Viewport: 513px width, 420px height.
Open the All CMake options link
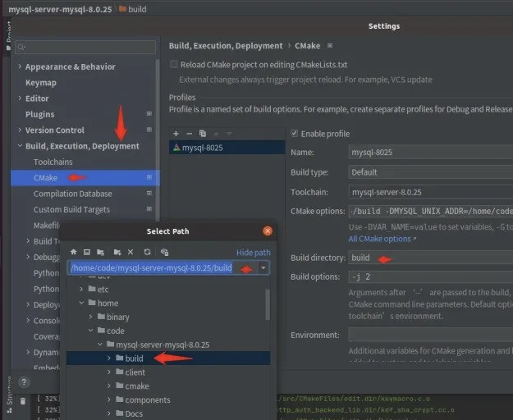pos(379,239)
